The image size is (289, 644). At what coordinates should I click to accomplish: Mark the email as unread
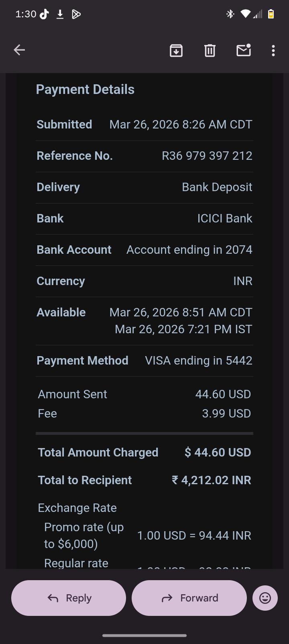tap(244, 50)
